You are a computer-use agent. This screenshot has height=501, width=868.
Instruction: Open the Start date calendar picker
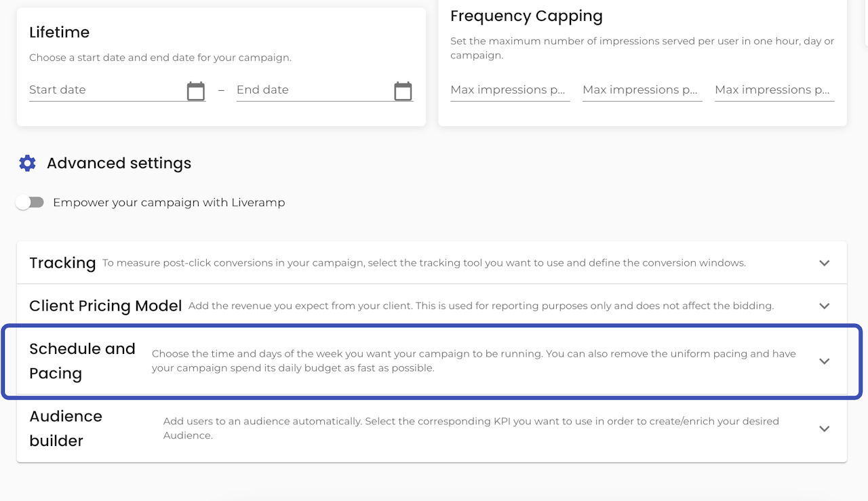(196, 91)
